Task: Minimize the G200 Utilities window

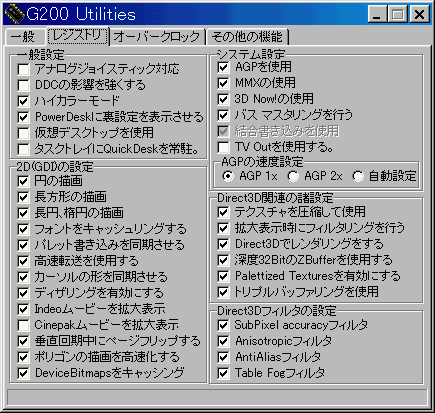Action: (x=378, y=14)
